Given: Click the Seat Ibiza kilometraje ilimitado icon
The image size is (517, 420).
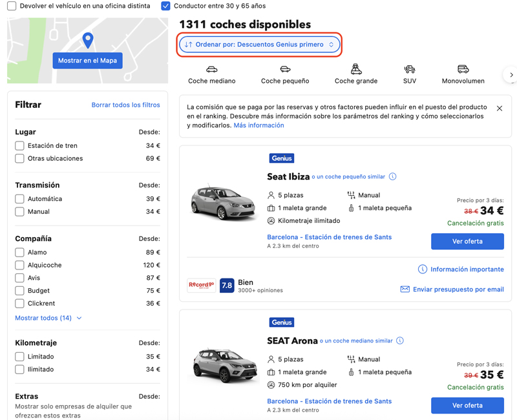Looking at the screenshot, I should 271,221.
